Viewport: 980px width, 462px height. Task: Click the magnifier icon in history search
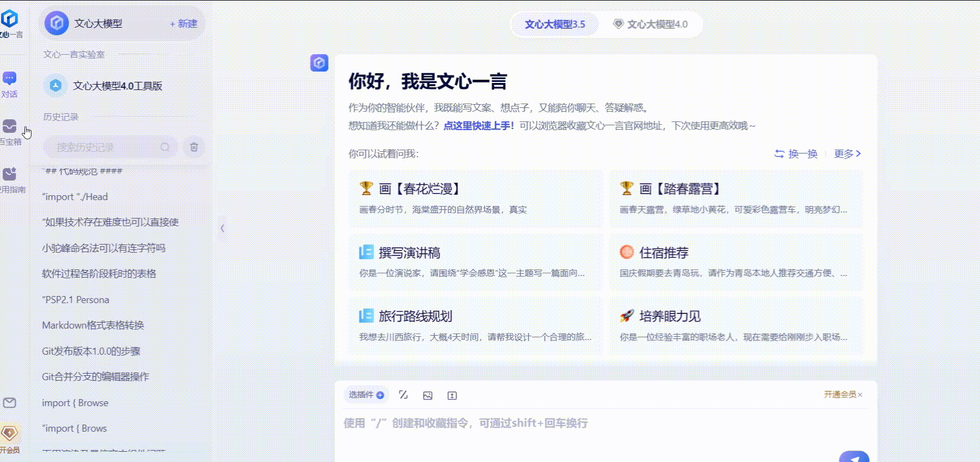pyautogui.click(x=165, y=147)
